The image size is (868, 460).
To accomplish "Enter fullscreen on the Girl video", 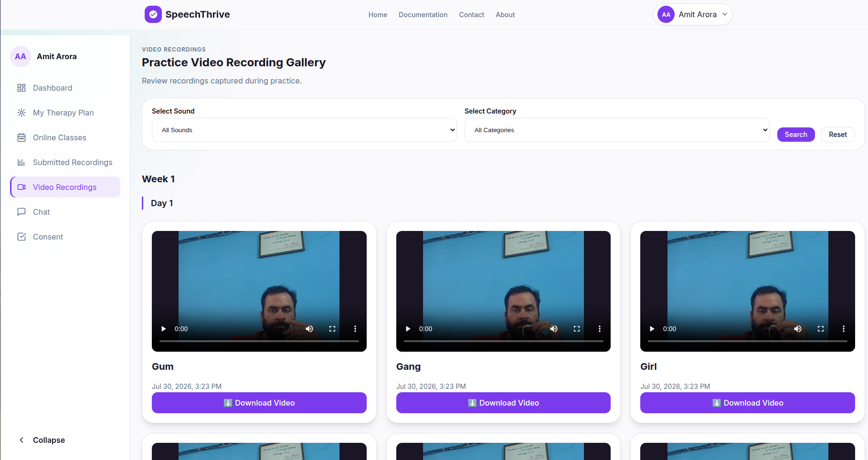I will click(x=821, y=329).
